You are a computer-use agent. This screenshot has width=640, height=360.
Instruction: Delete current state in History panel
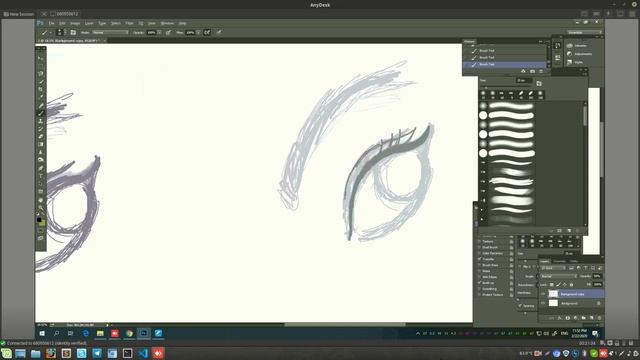[541, 71]
